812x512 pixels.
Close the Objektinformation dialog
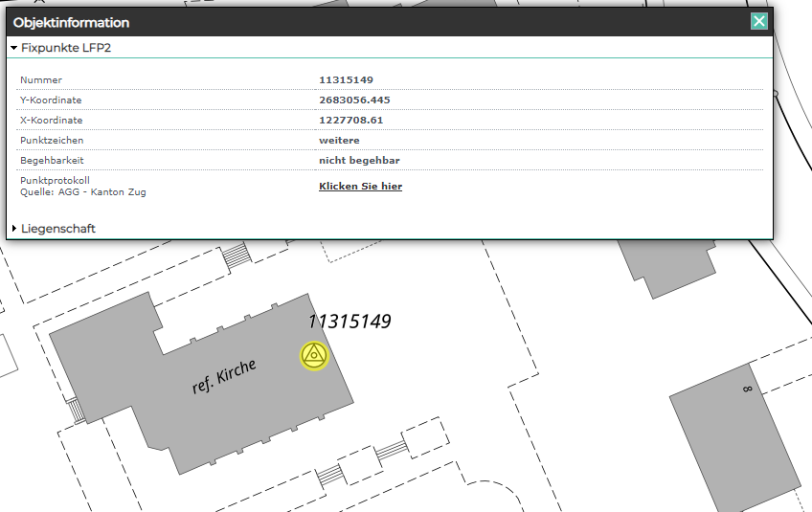point(759,22)
